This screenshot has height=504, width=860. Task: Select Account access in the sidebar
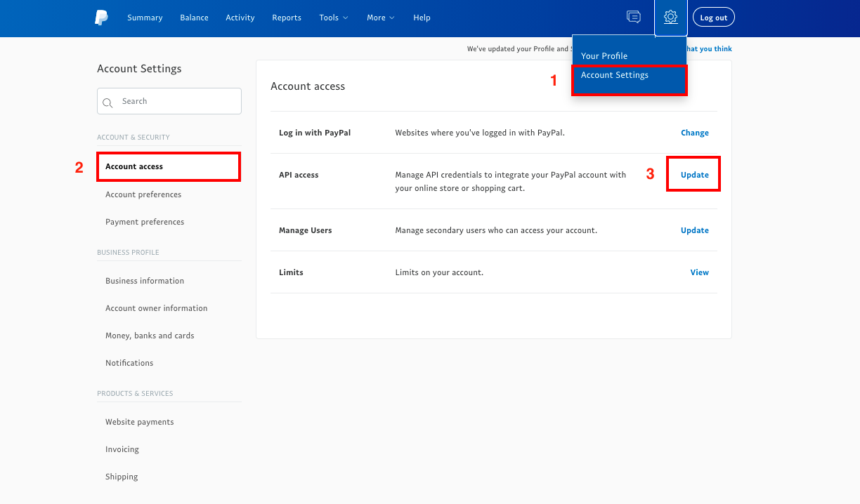(x=134, y=166)
